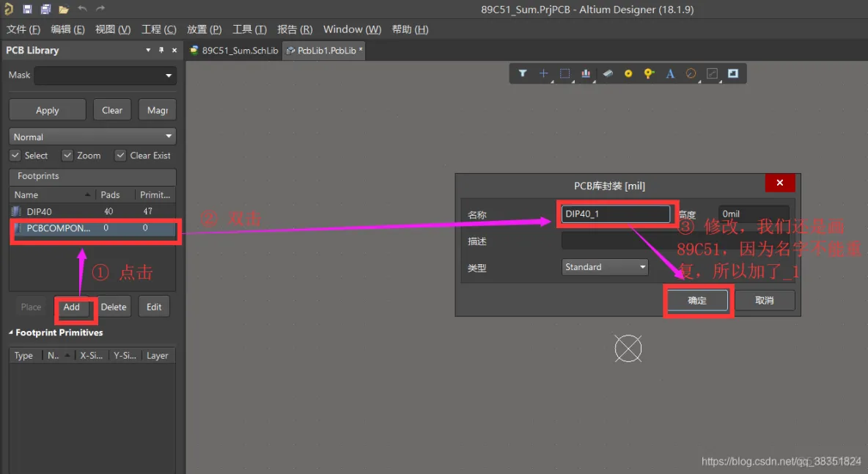Click the align objects bar-chart icon
The image size is (868, 474).
586,73
